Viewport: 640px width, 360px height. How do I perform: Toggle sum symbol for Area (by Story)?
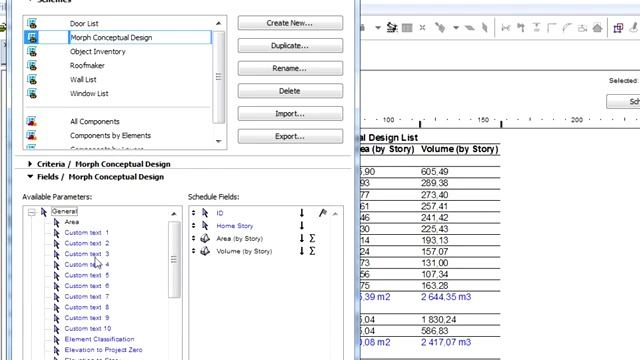[312, 238]
